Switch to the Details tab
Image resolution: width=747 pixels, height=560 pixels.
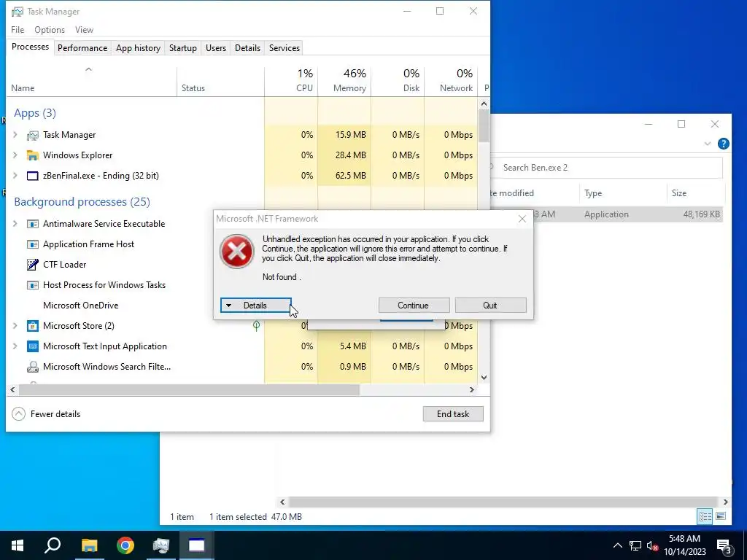coord(248,48)
